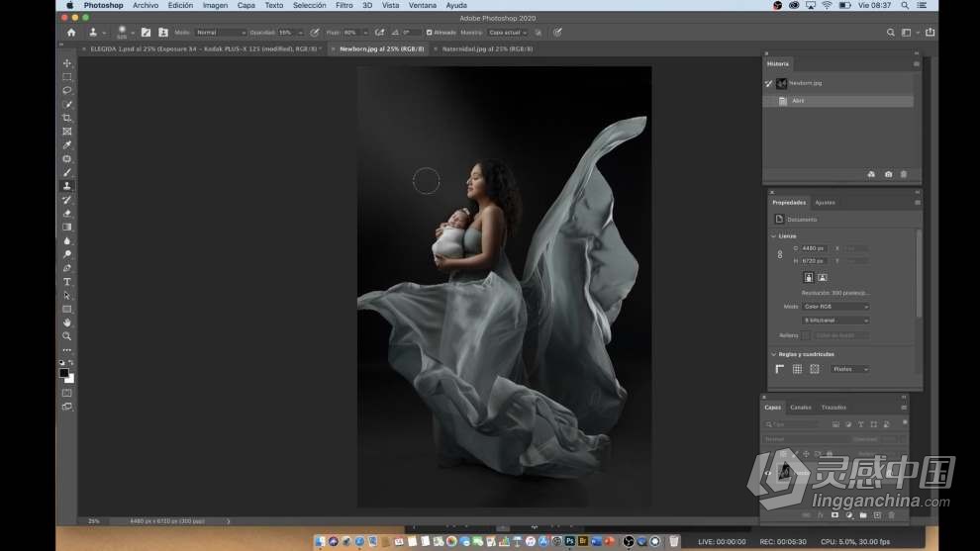The height and width of the screenshot is (551, 980).
Task: Select the Lasso tool
Action: click(x=67, y=91)
